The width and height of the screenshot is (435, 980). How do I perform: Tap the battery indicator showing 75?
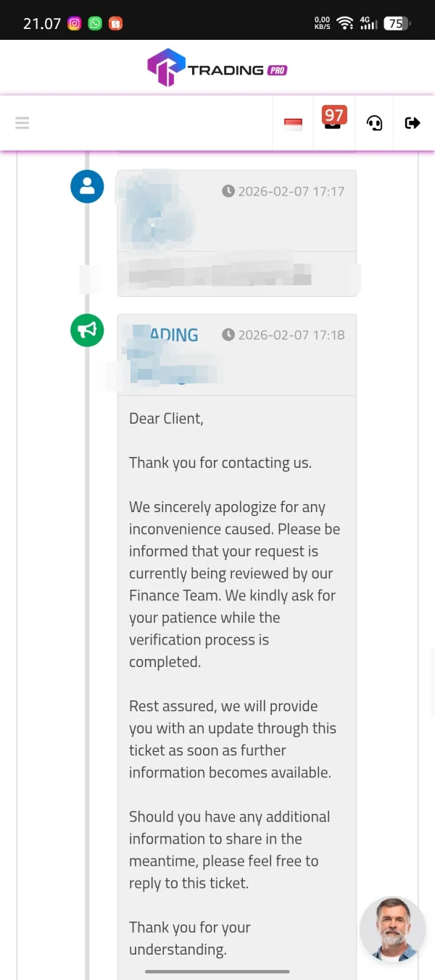397,23
